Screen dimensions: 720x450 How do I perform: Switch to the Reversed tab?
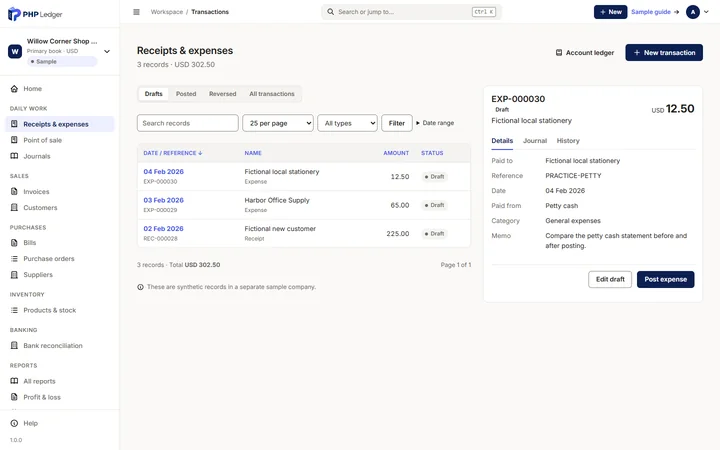[223, 94]
